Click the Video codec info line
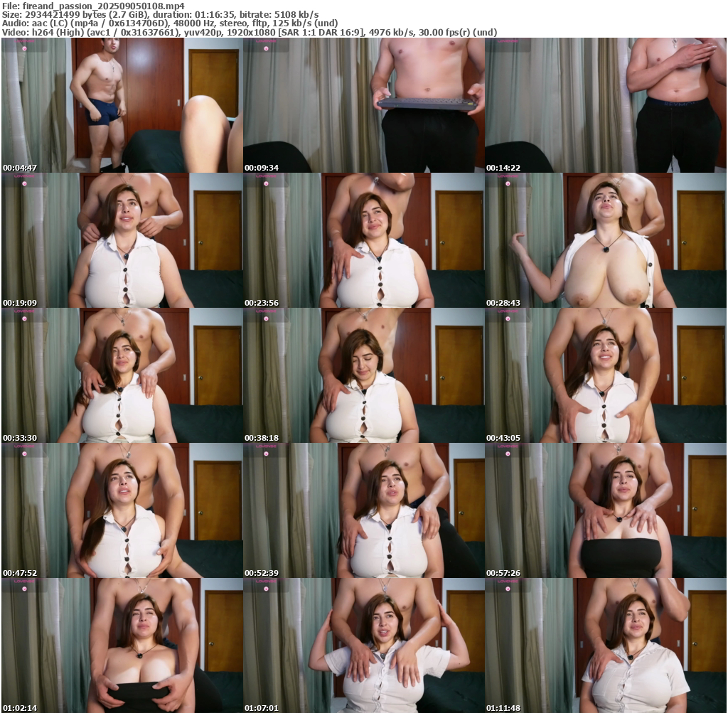 click(x=249, y=32)
